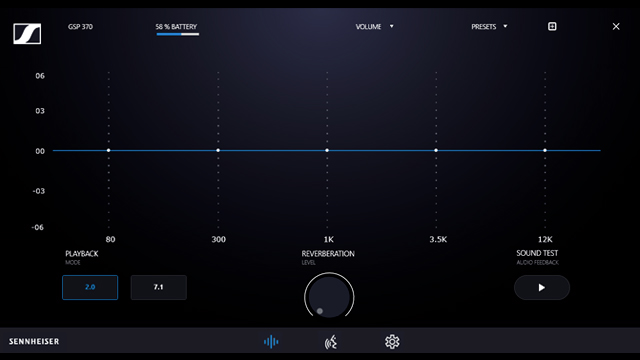Click the 12K equalizer point
The height and width of the screenshot is (360, 640).
[x=545, y=150]
